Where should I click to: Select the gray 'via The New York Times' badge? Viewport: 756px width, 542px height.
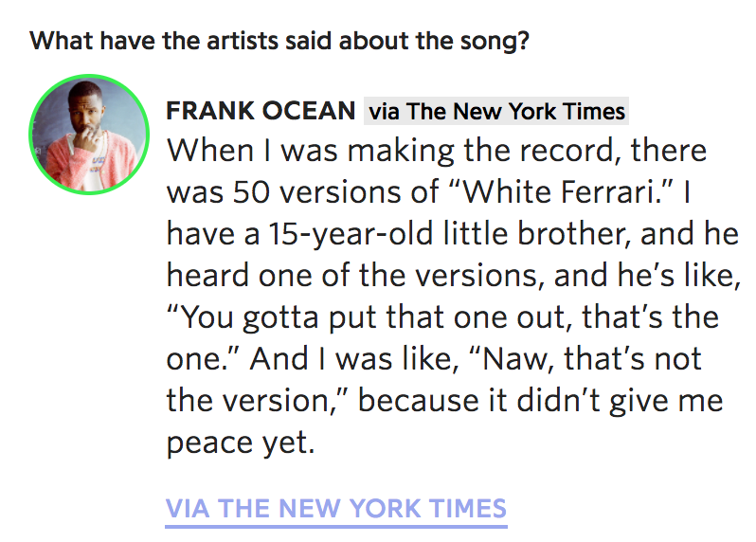coord(496,111)
